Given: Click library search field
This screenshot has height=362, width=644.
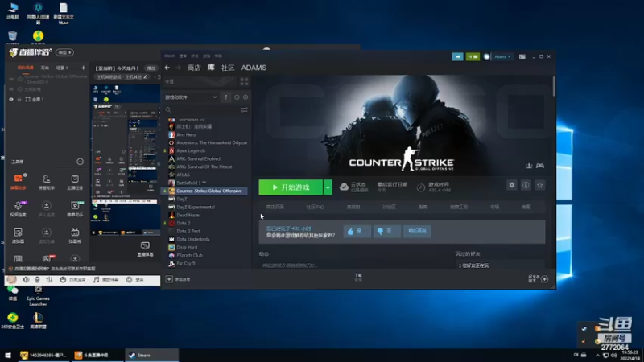Looking at the screenshot, I should pos(205,110).
